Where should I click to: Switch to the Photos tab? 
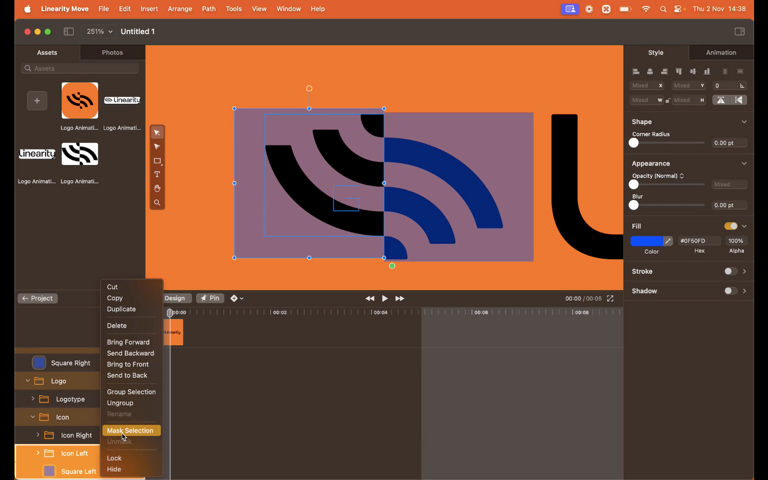(112, 52)
